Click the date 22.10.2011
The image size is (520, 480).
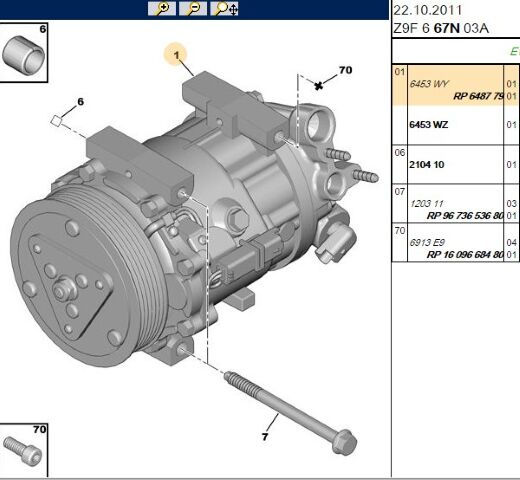click(427, 10)
